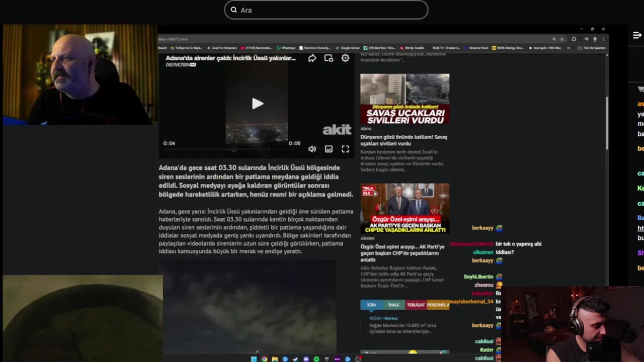Open Steam from the taskbar
Viewport: 644px width, 362px height.
(x=295, y=359)
